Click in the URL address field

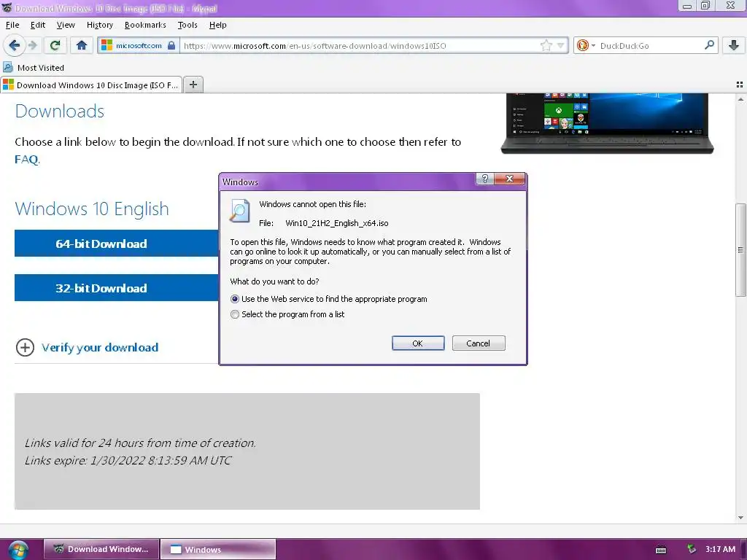(x=360, y=46)
